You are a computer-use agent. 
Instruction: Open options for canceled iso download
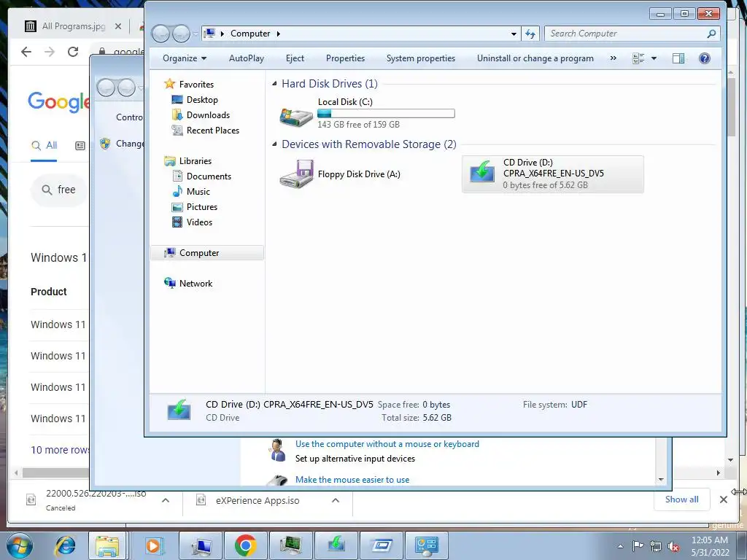point(166,500)
